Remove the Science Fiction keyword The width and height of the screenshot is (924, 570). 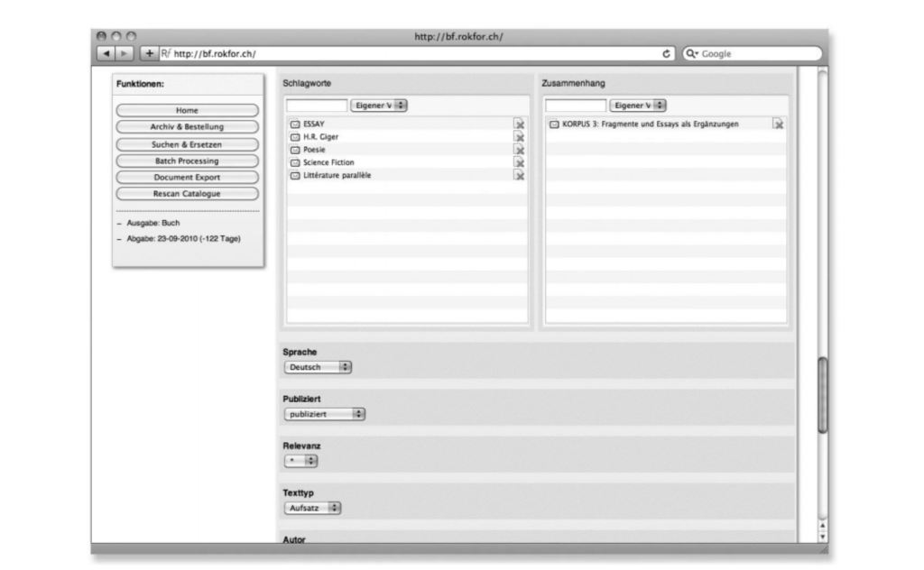click(x=519, y=162)
